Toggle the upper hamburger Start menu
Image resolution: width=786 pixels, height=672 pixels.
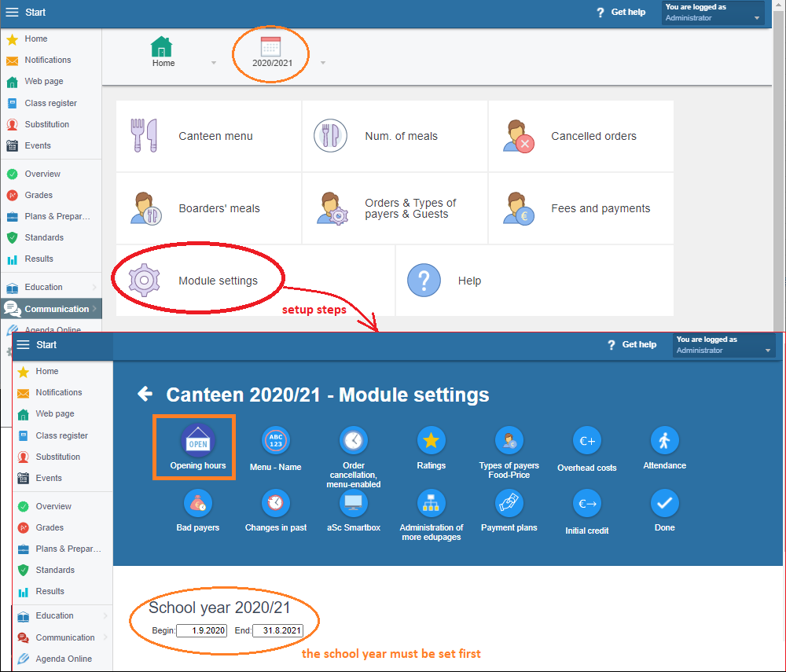tap(12, 12)
